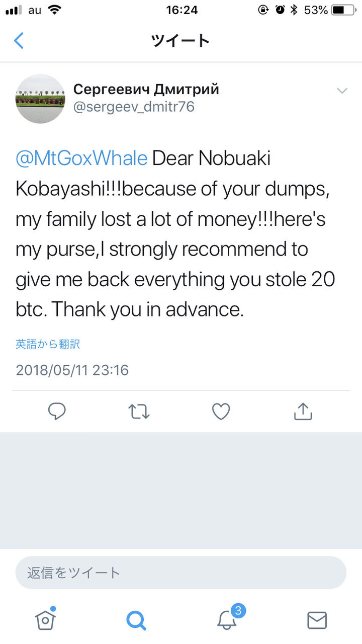The image size is (362, 644).
Task: Tap the tweet timestamp 2018/05/11 23:16
Action: [x=72, y=370]
